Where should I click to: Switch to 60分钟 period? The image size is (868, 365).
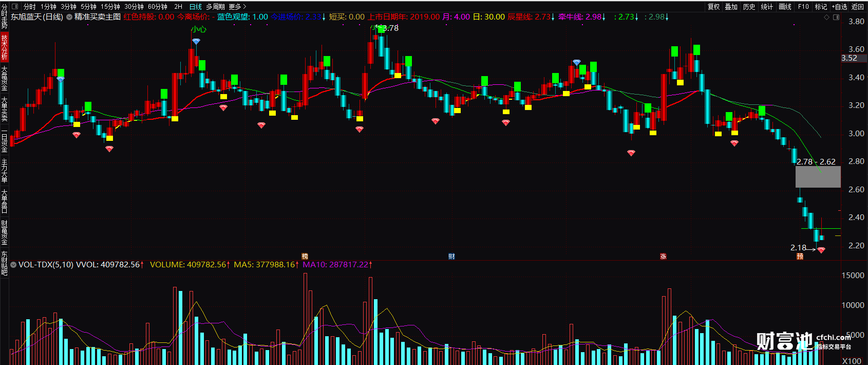158,7
